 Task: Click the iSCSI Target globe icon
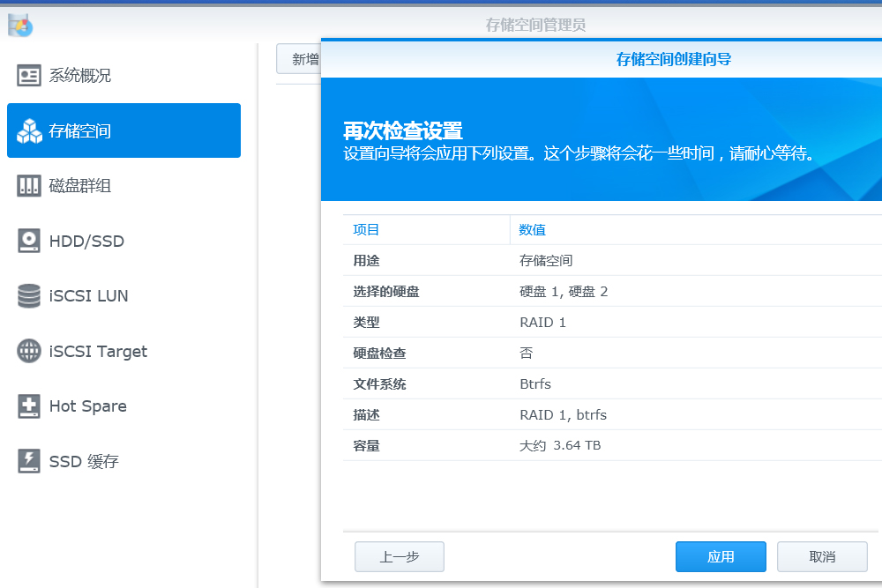pos(29,351)
